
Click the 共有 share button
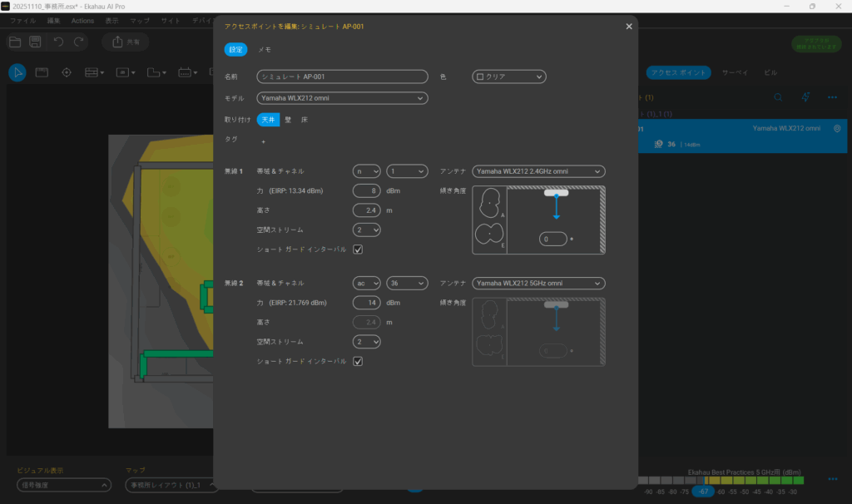click(126, 42)
